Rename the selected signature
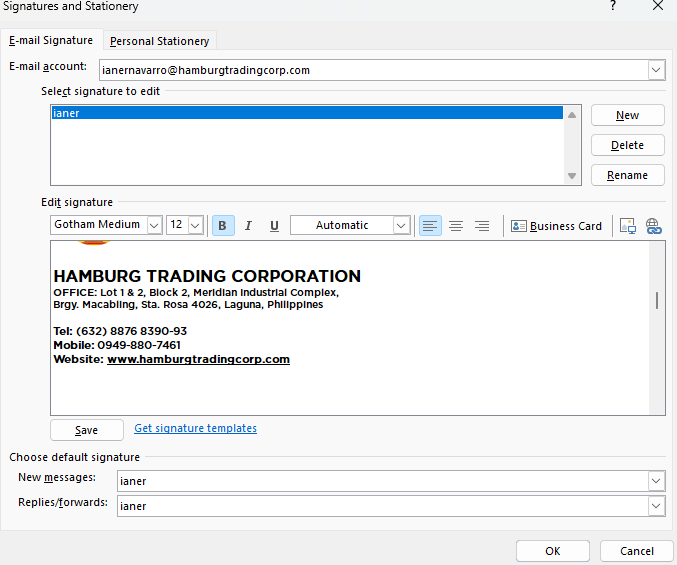Screen dimensions: 677x565 coord(627,175)
